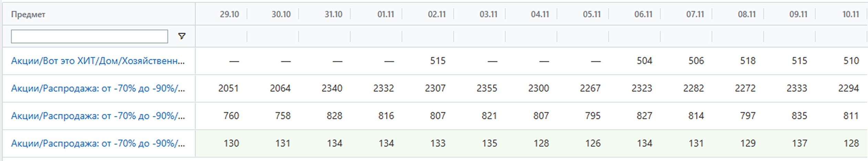Select the 01.11 date column header
Viewport: 868px width, 161px height.
[385, 14]
